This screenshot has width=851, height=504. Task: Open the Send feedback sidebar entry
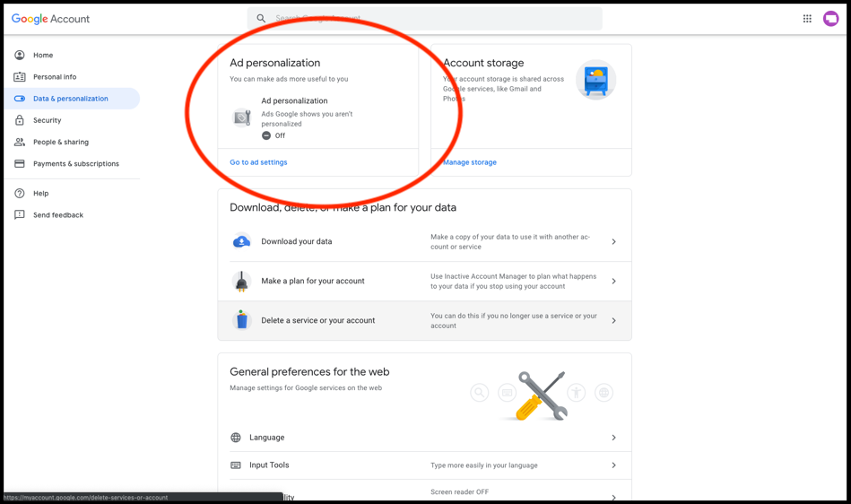(x=72, y=215)
